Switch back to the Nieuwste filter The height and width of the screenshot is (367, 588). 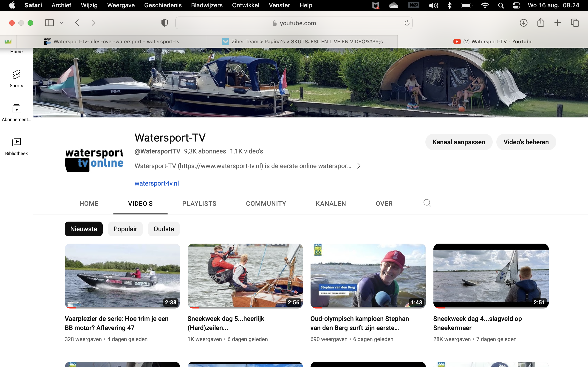click(83, 229)
